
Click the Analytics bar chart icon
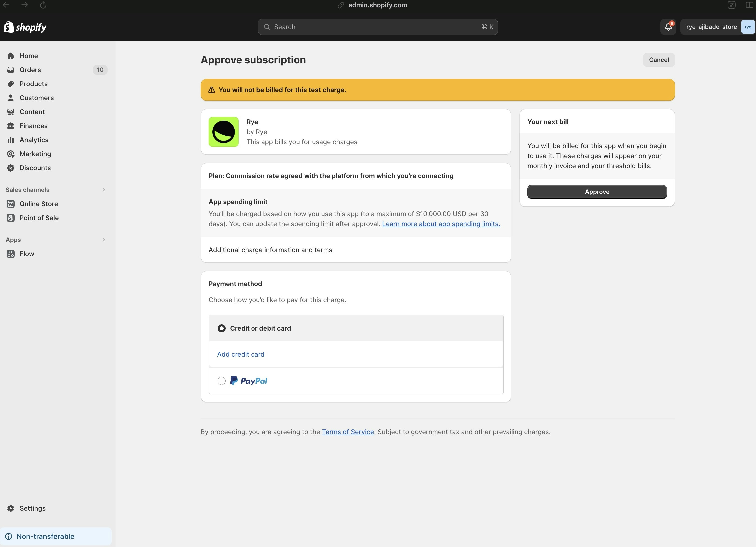tap(11, 140)
